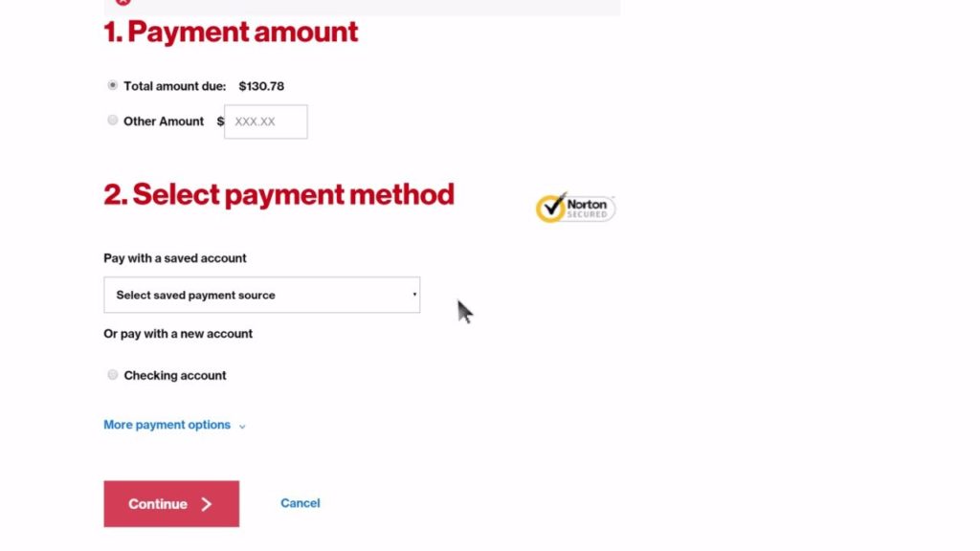Click the Continue button
Screen dimensions: 980x551
click(171, 503)
